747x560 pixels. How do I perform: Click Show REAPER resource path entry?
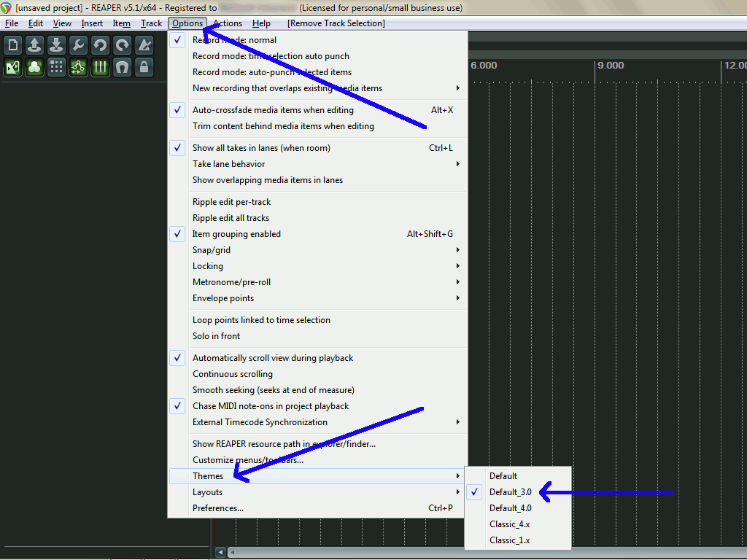tap(317, 444)
